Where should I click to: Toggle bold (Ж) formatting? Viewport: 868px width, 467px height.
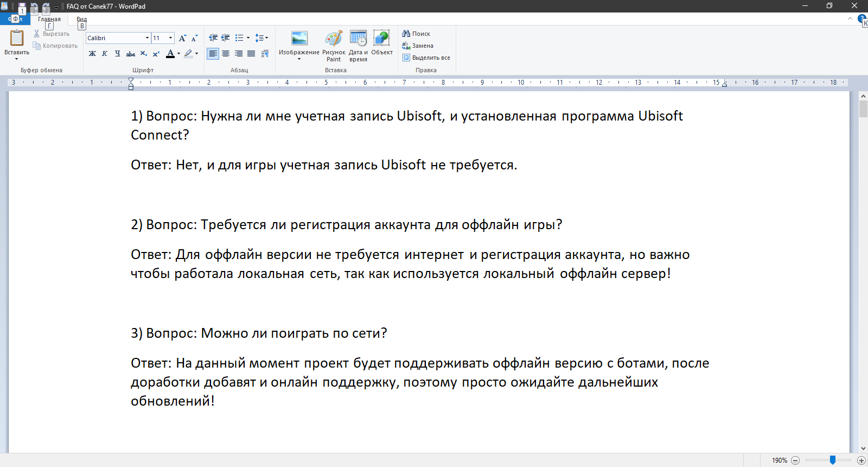click(92, 54)
